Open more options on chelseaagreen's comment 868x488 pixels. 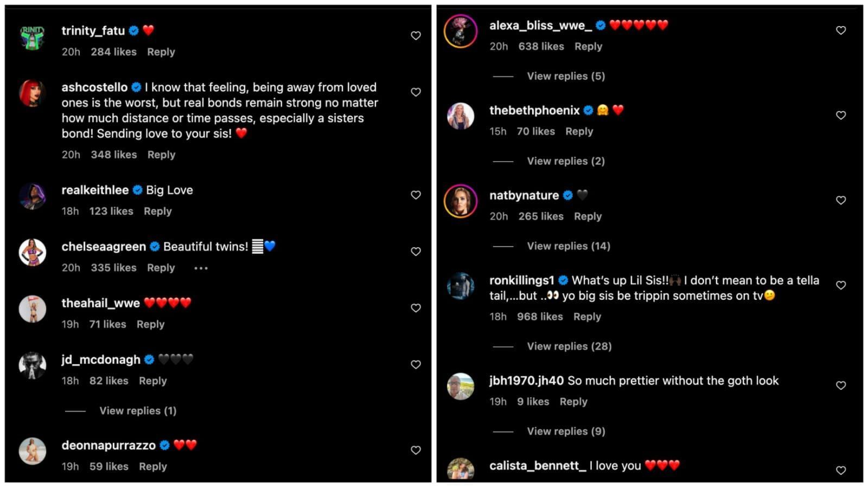[x=200, y=267]
